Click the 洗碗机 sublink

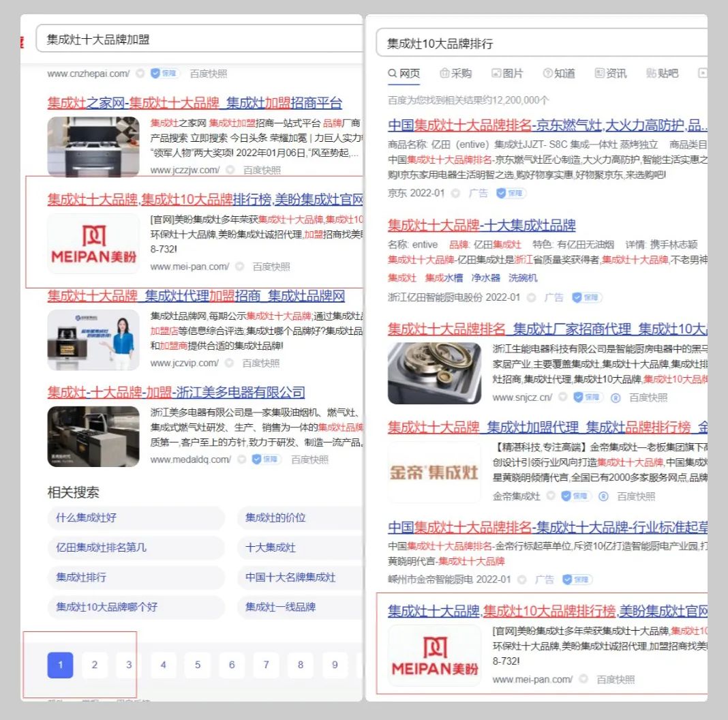point(523,277)
